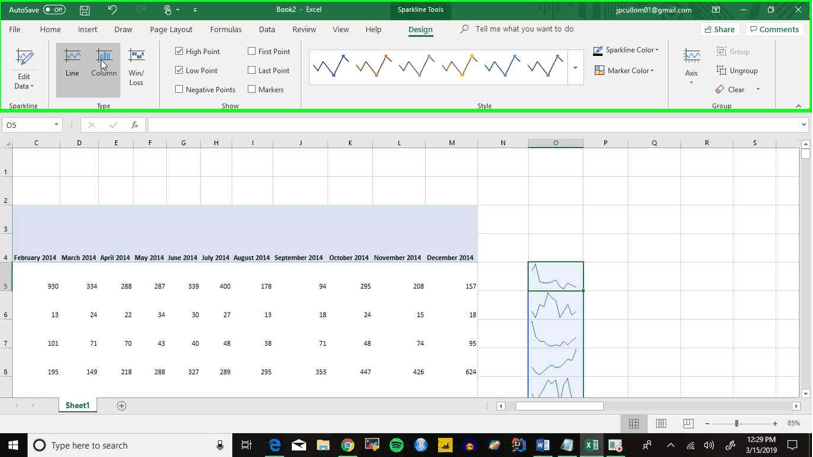Toggle AutoSave switch
The height and width of the screenshot is (457, 813).
coord(54,10)
